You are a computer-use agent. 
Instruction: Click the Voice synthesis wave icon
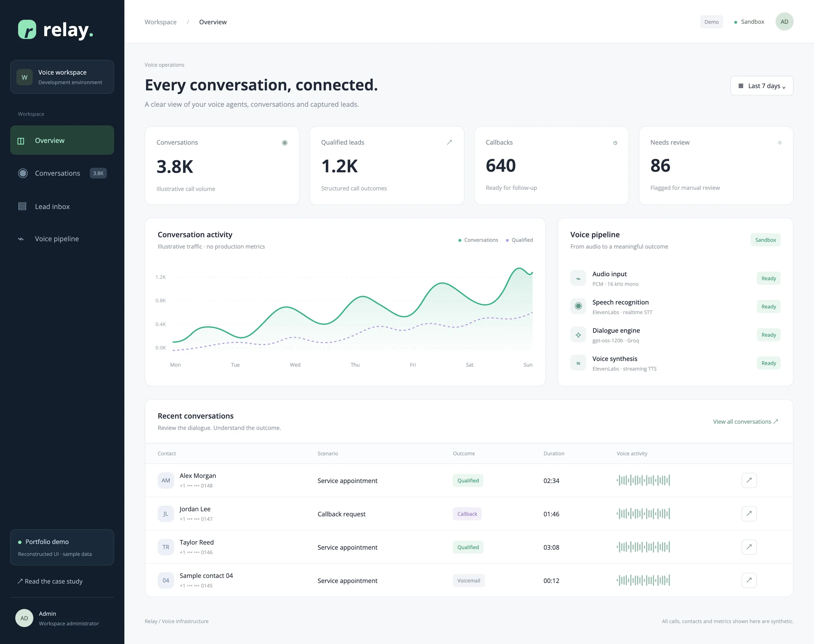click(578, 363)
